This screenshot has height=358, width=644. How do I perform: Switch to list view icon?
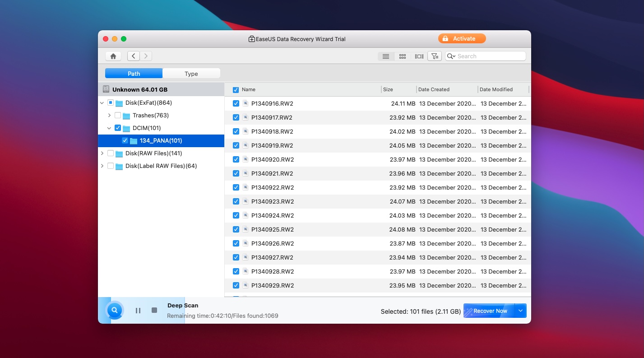tap(386, 56)
